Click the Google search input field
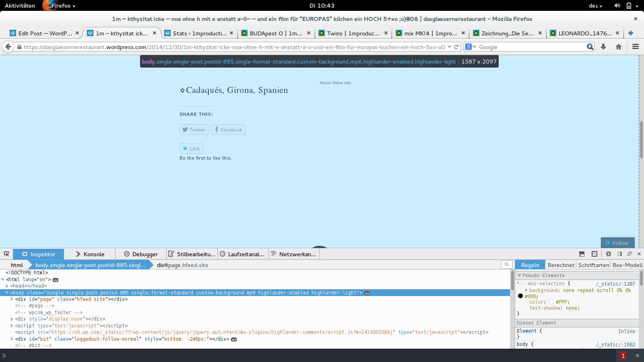 click(x=531, y=47)
